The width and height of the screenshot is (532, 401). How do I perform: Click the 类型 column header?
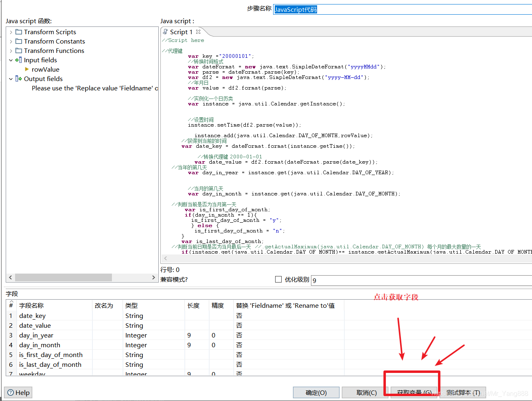click(x=153, y=305)
